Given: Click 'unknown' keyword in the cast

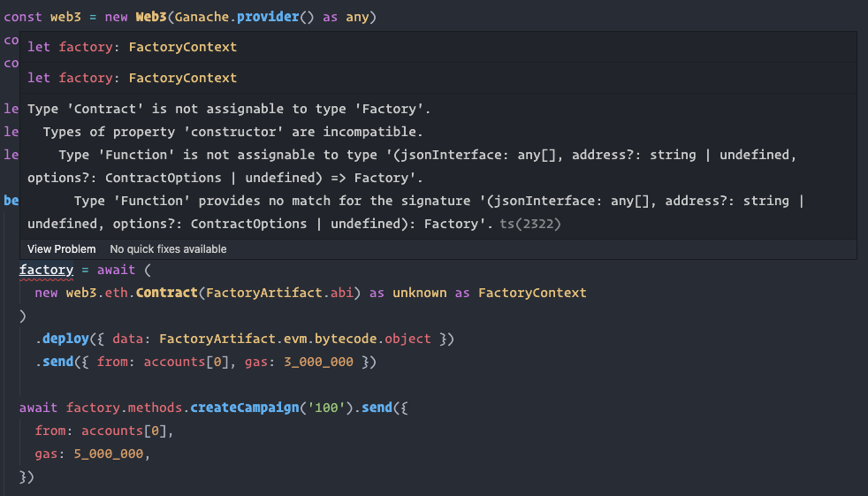Looking at the screenshot, I should coord(420,293).
